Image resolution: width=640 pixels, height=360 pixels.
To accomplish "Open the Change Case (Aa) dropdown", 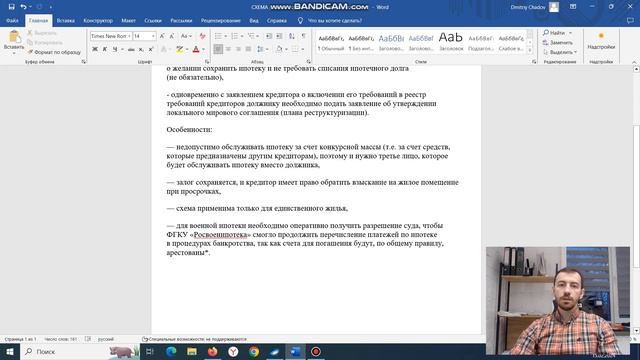I will [x=186, y=36].
